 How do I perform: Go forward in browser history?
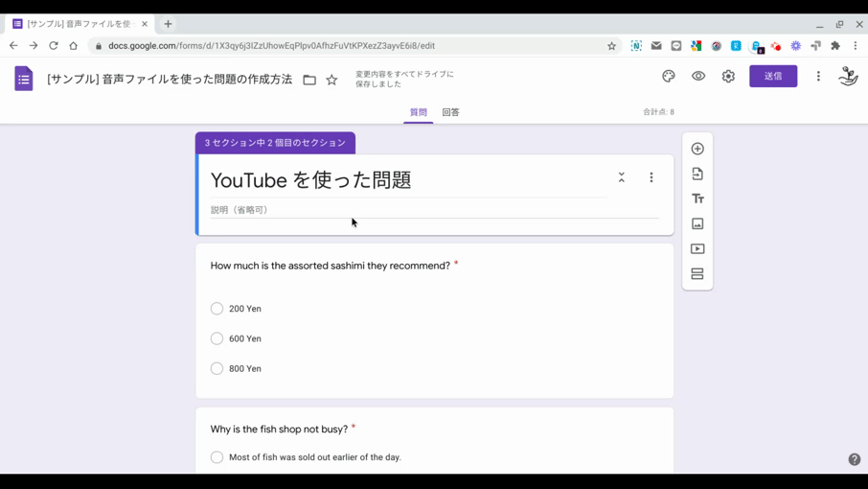tap(34, 46)
